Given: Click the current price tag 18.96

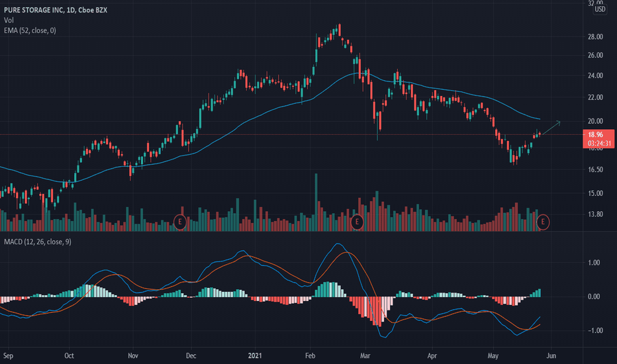Looking at the screenshot, I should (x=595, y=134).
